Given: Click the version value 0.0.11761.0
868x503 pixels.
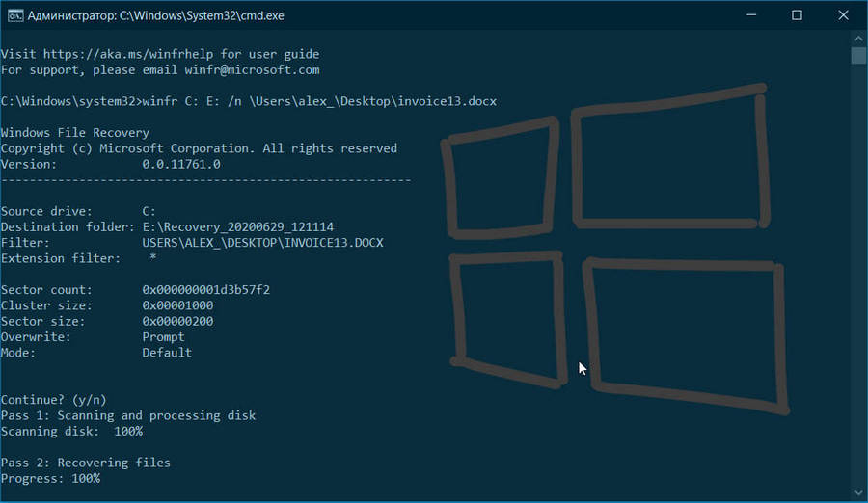Looking at the screenshot, I should (181, 165).
